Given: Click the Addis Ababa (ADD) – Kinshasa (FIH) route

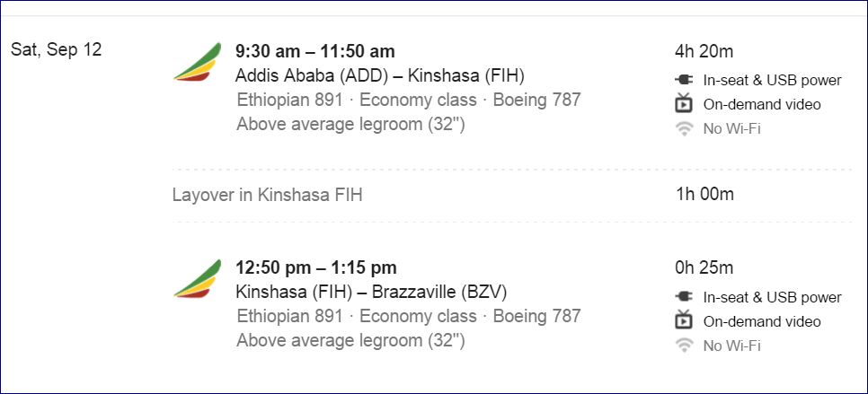Looking at the screenshot, I should click(x=379, y=74).
